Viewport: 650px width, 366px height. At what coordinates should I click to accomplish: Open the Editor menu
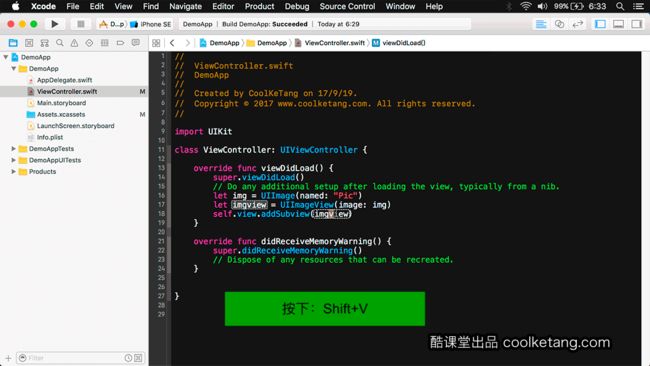pyautogui.click(x=223, y=6)
